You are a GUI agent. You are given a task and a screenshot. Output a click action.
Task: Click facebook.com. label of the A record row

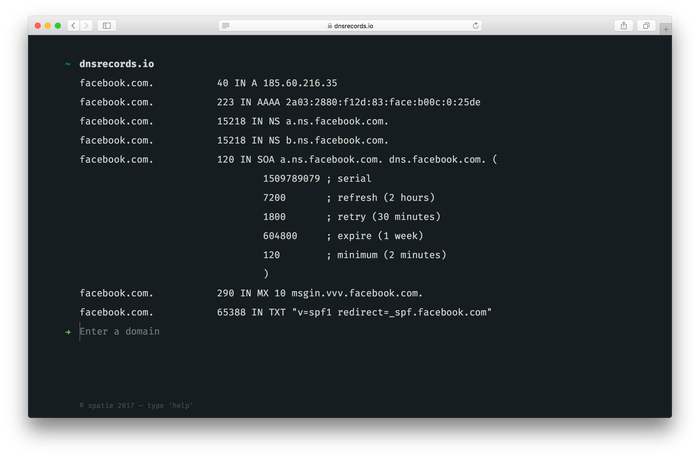117,83
